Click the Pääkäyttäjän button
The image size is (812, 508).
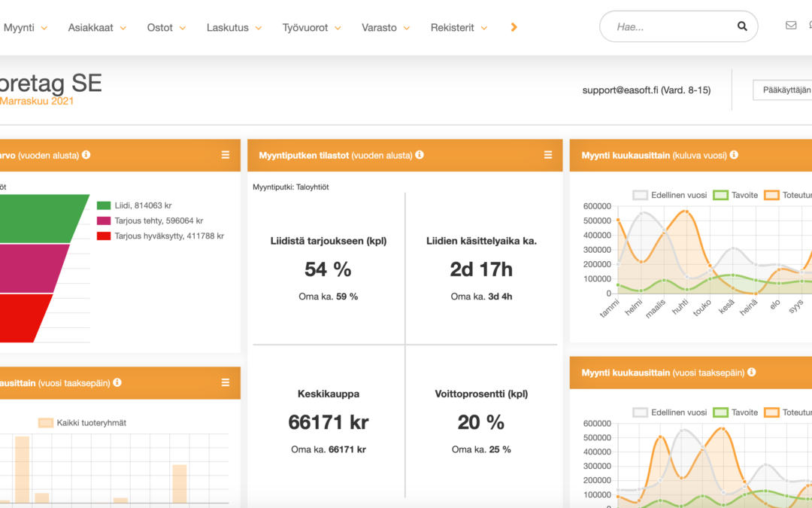click(783, 90)
